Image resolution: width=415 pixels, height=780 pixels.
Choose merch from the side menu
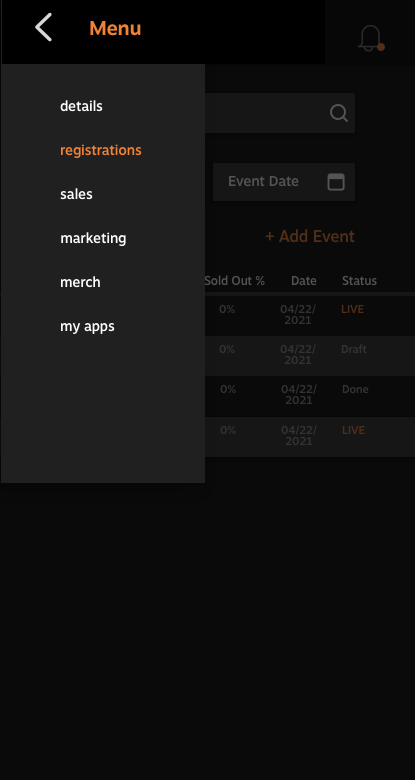point(80,282)
